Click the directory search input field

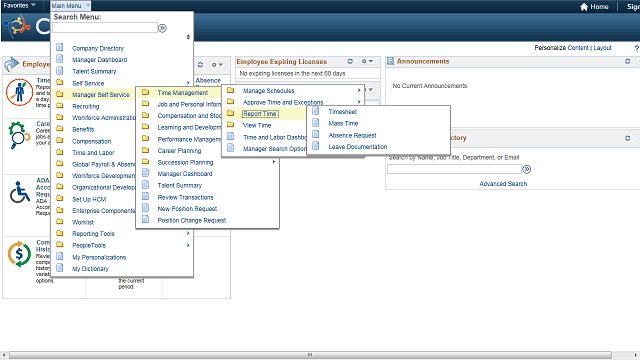pyautogui.click(x=454, y=169)
